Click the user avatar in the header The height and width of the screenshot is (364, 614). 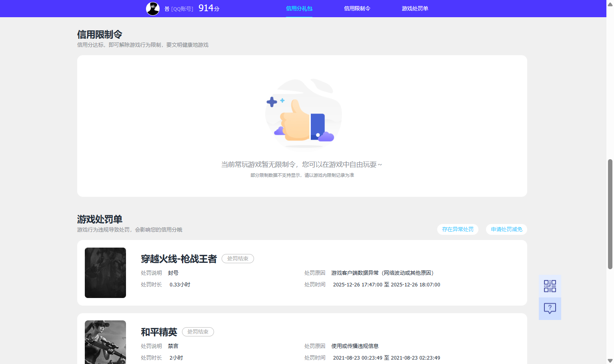(153, 8)
